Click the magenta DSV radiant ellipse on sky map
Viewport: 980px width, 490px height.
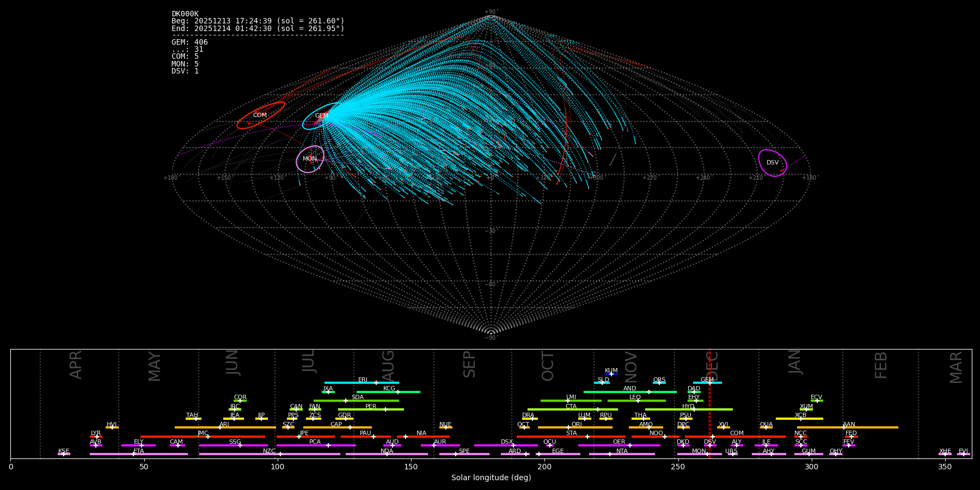[773, 163]
